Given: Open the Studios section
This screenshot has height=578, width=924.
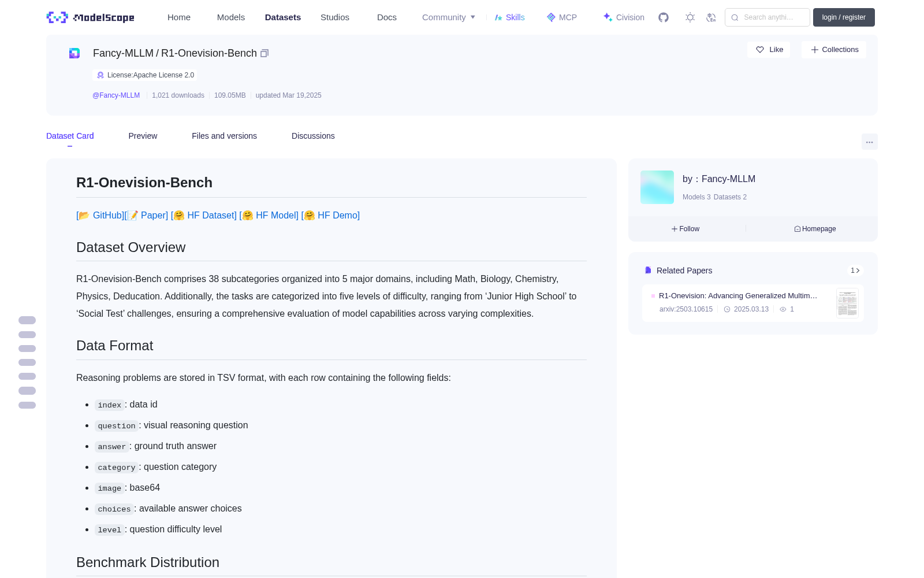Looking at the screenshot, I should tap(335, 17).
